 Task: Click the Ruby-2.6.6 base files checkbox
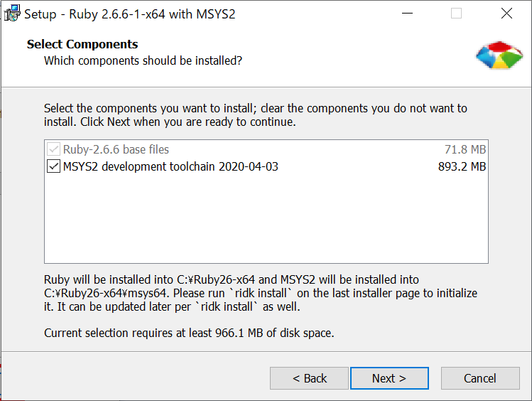click(53, 149)
